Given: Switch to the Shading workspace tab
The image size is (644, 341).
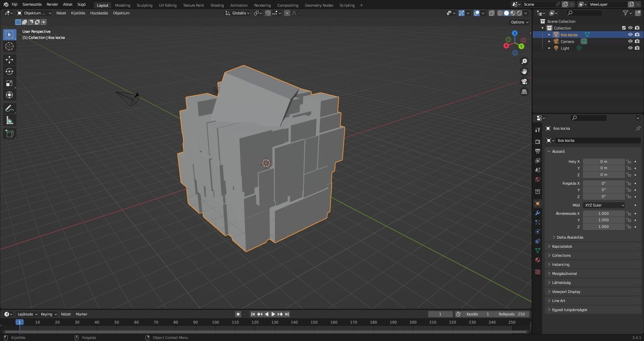Looking at the screenshot, I should (217, 5).
